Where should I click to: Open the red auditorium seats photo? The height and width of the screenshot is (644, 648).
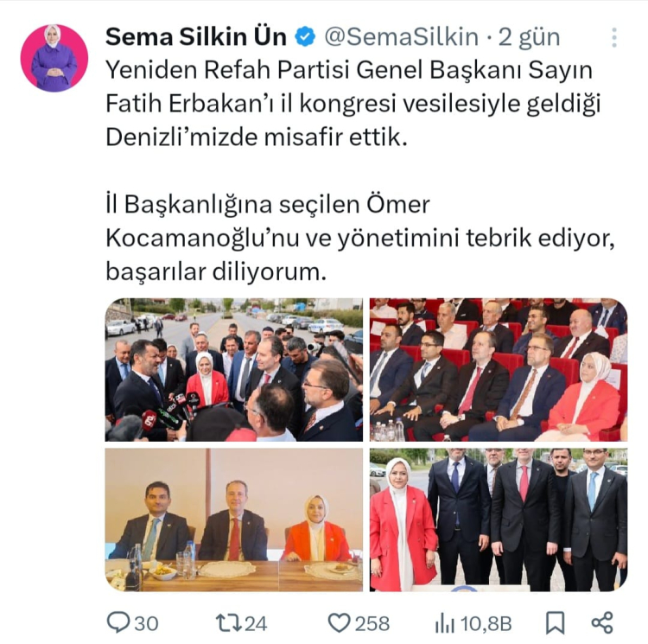pyautogui.click(x=499, y=369)
